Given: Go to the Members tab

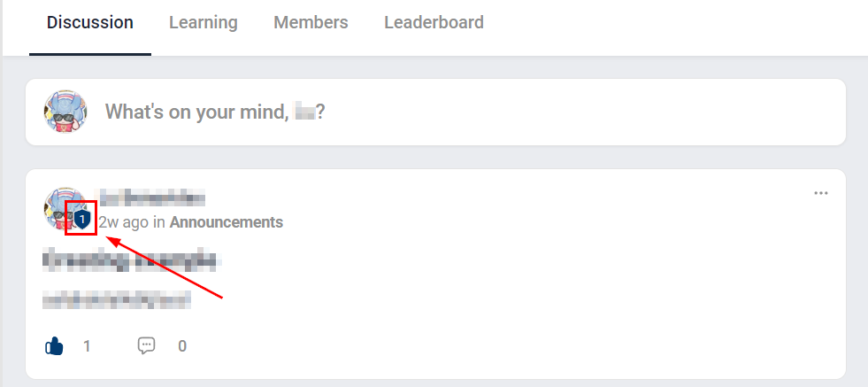Looking at the screenshot, I should [311, 22].
